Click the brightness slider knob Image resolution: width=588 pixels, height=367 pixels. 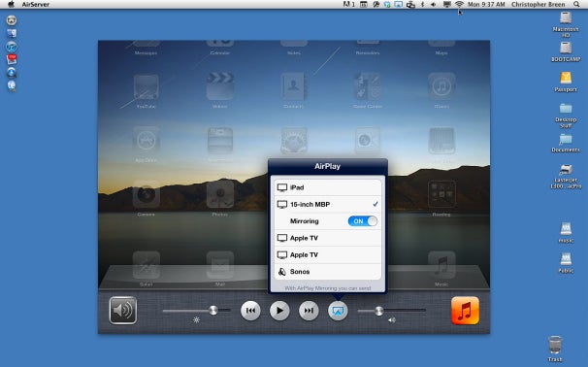click(x=213, y=310)
